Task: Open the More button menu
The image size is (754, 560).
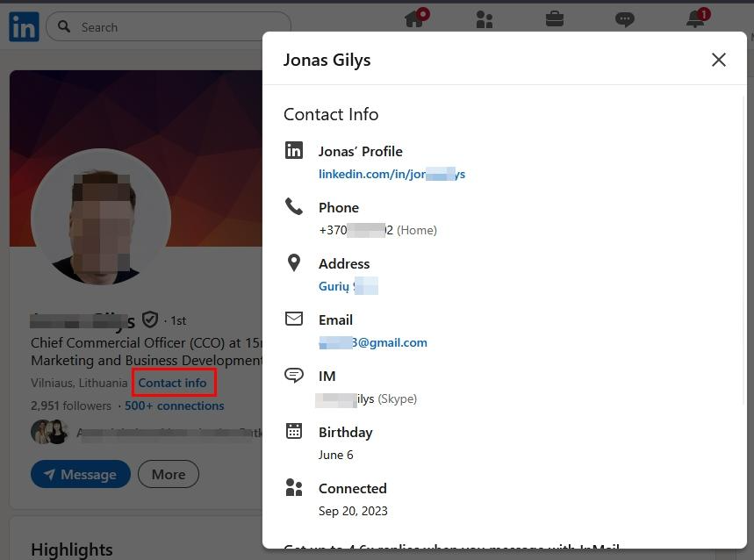Action: point(169,474)
